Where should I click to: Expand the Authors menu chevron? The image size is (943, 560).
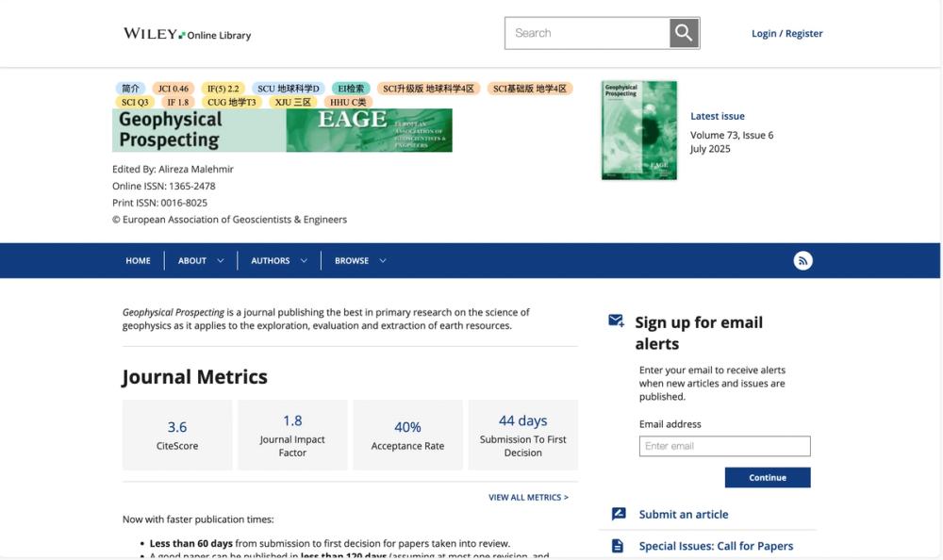pos(304,260)
